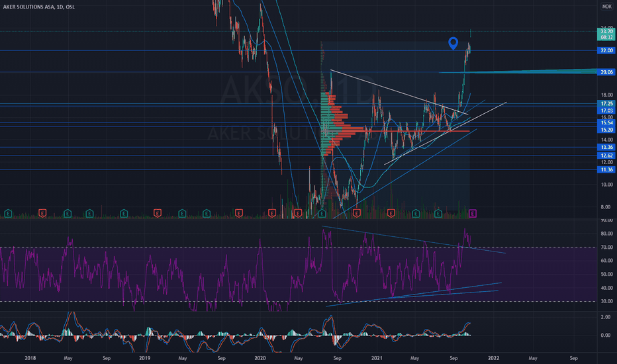Click the chart title AKER SOLUTIONS ASA, 1D, OSL
This screenshot has height=364, width=617.
pyautogui.click(x=39, y=7)
